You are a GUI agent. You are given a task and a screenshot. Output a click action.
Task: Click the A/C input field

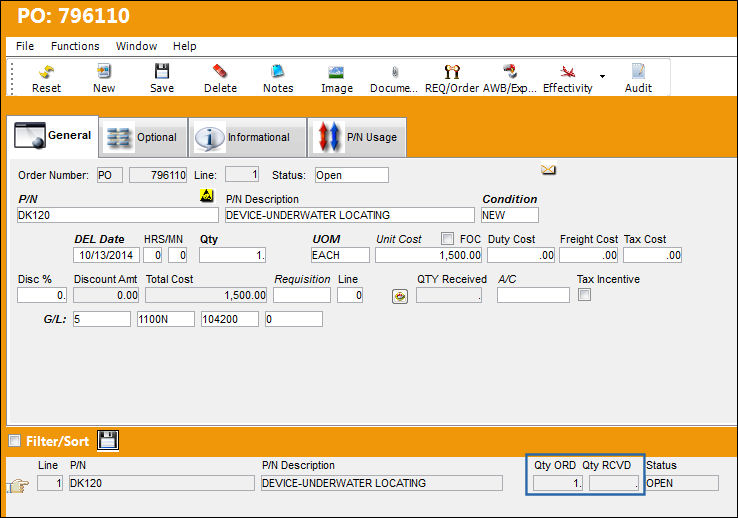point(533,295)
